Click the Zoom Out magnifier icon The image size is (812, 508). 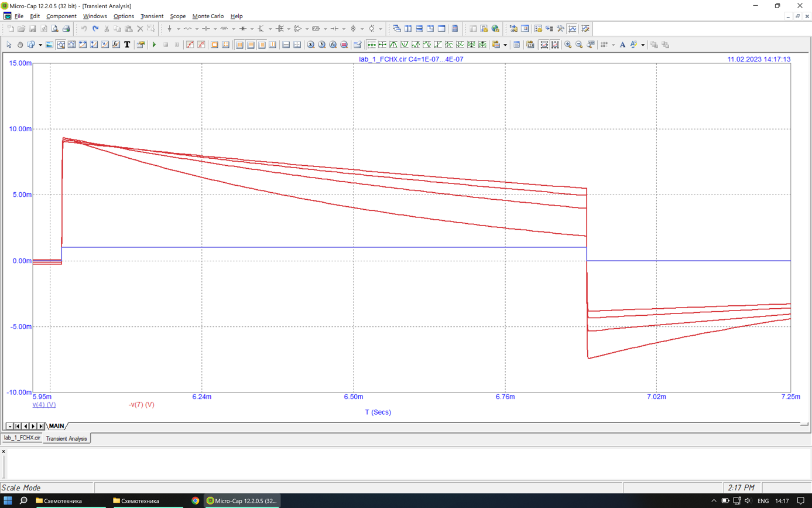[x=579, y=45]
